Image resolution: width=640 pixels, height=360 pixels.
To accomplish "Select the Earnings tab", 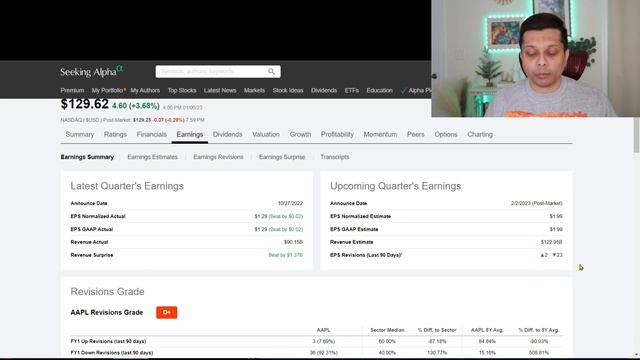I will (190, 134).
